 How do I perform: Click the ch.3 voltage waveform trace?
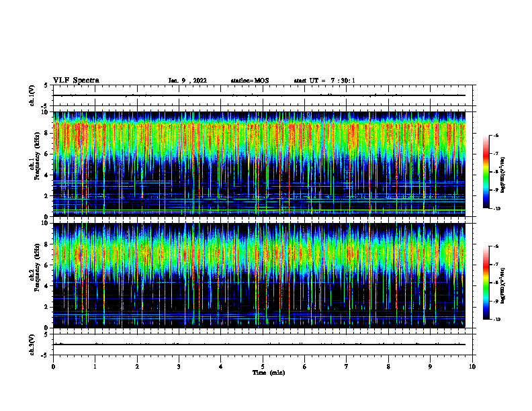tap(259, 345)
